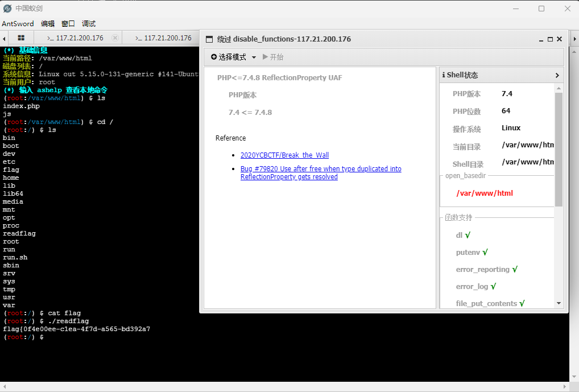The width and height of the screenshot is (579, 392).
Task: Open the AntSword menu
Action: tap(18, 24)
